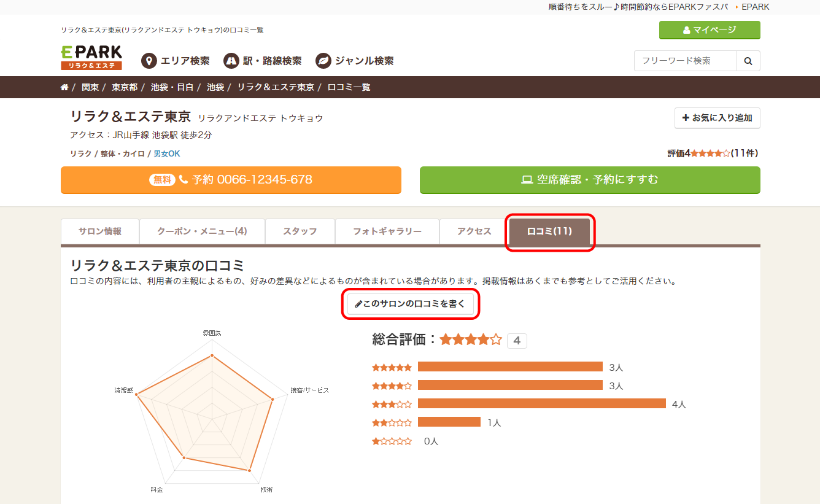The image size is (820, 504).
Task: Click the leaf icon for ジャンル検索
Action: [x=323, y=61]
